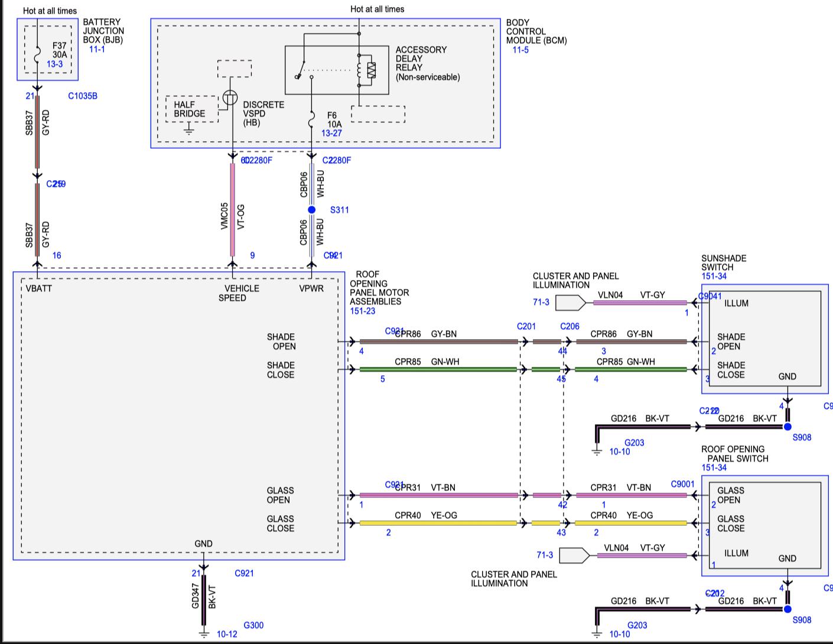Follow the 11-5 Body Control Module link
The height and width of the screenshot is (644, 833).
(x=520, y=50)
